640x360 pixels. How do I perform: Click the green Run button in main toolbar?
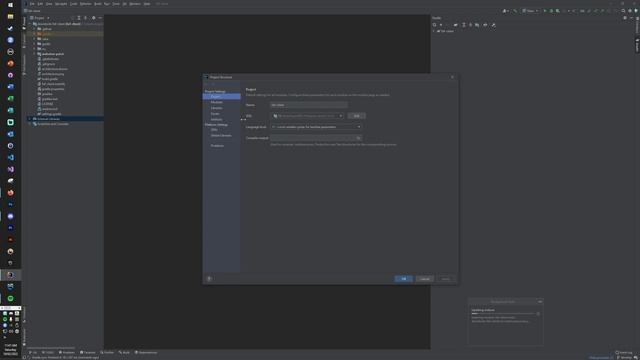coord(544,11)
